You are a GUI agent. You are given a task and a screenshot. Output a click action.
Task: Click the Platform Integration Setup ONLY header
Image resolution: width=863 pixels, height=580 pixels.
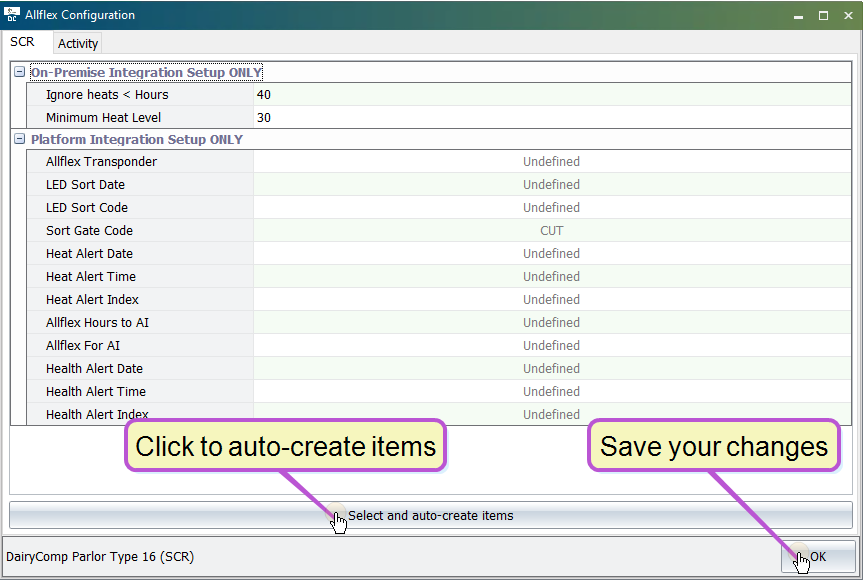click(136, 140)
